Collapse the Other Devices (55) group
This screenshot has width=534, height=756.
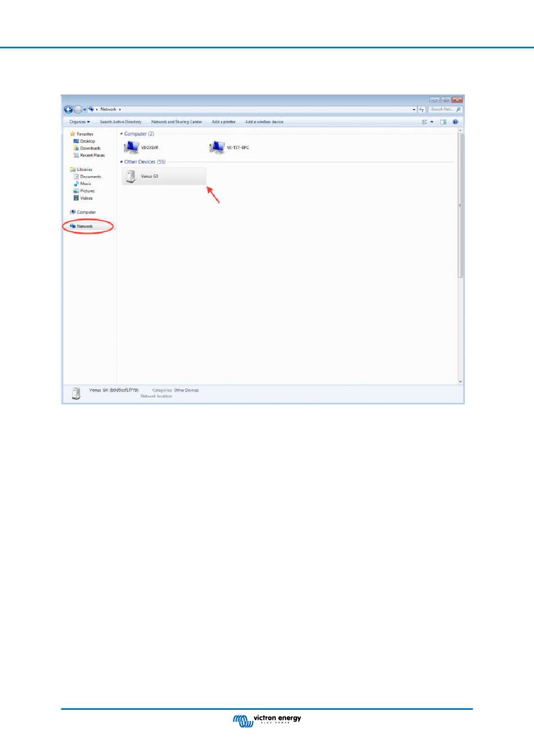[x=121, y=162]
